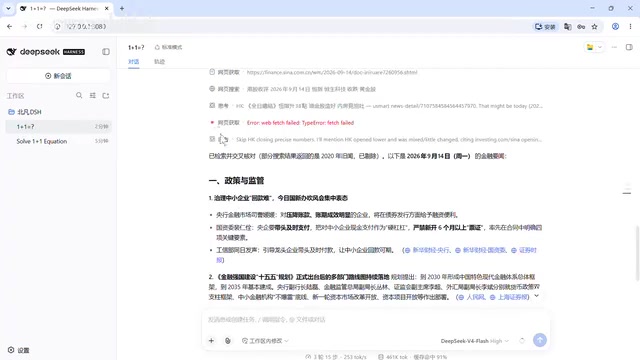This screenshot has width=640, height=360.
Task: Go forward with browser forward arrow
Action: (24, 27)
